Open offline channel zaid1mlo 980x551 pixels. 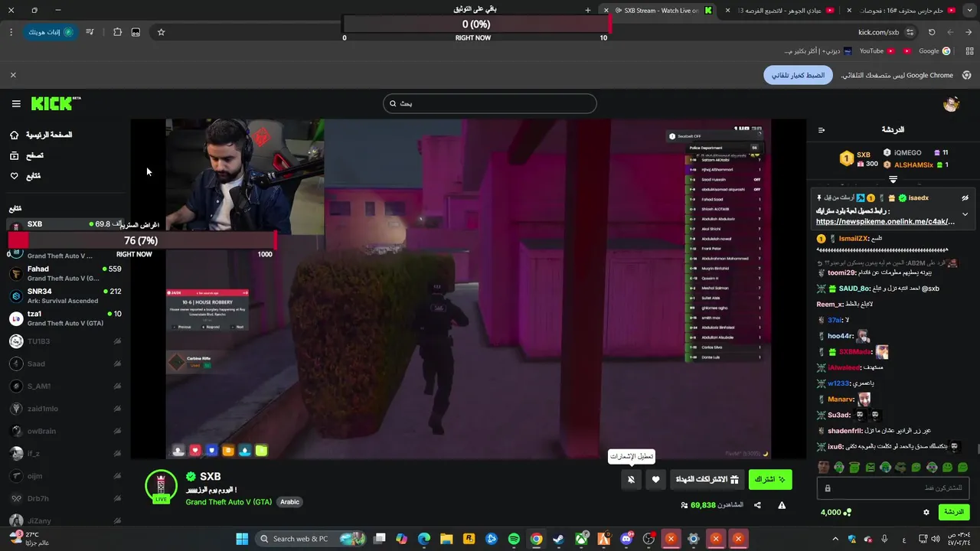[x=65, y=409]
